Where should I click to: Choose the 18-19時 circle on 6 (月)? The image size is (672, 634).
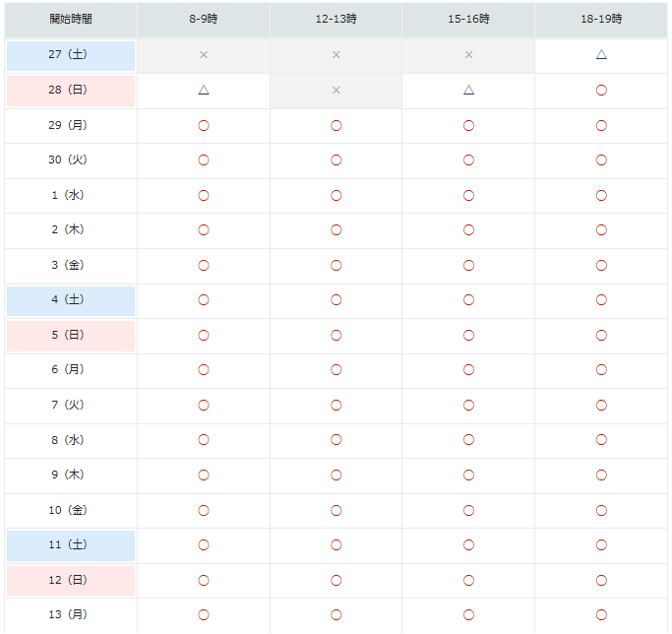tap(601, 370)
